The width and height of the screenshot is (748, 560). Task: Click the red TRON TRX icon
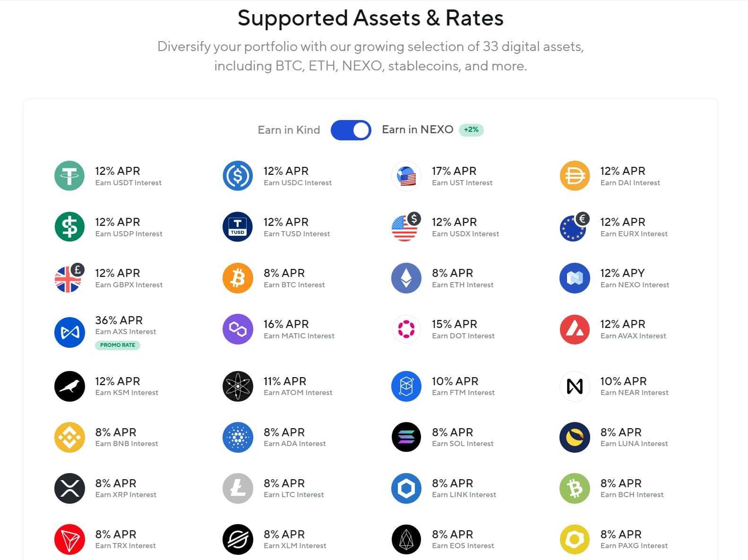pos(69,539)
